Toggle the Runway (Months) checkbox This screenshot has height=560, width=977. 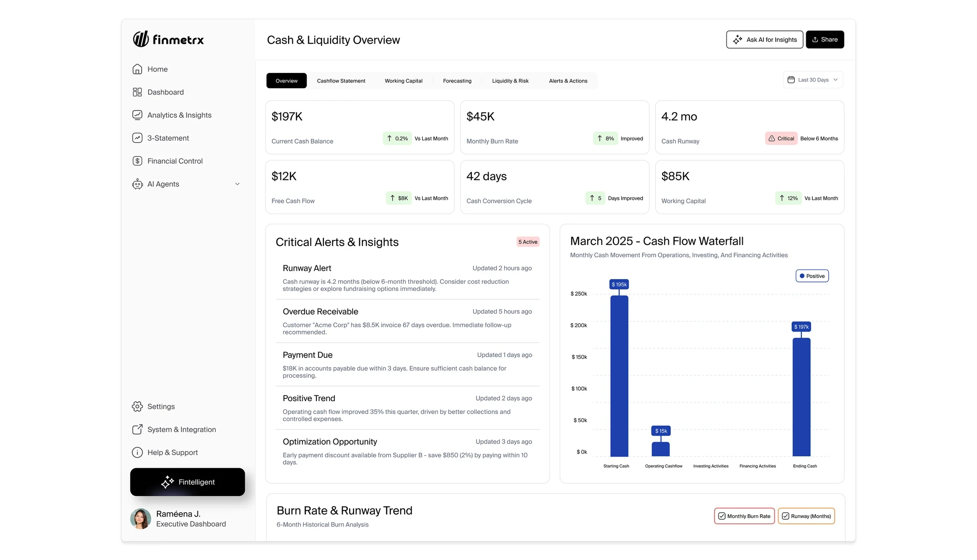pyautogui.click(x=785, y=516)
